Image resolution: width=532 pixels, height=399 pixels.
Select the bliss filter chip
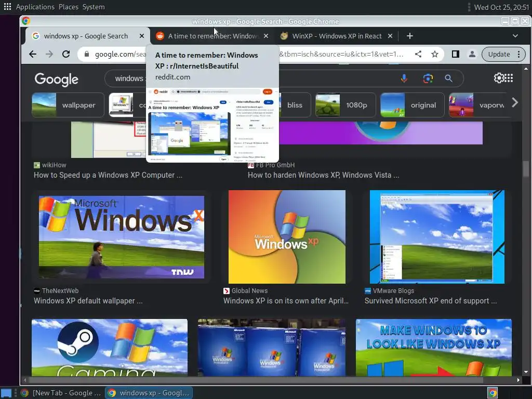[295, 105]
